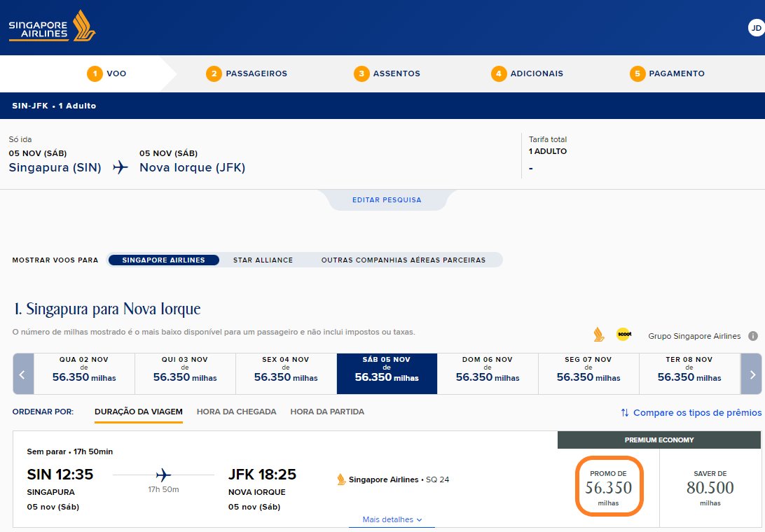765x532 pixels.
Task: Open the Grupo Singapore Airlines info icon
Action: [753, 336]
